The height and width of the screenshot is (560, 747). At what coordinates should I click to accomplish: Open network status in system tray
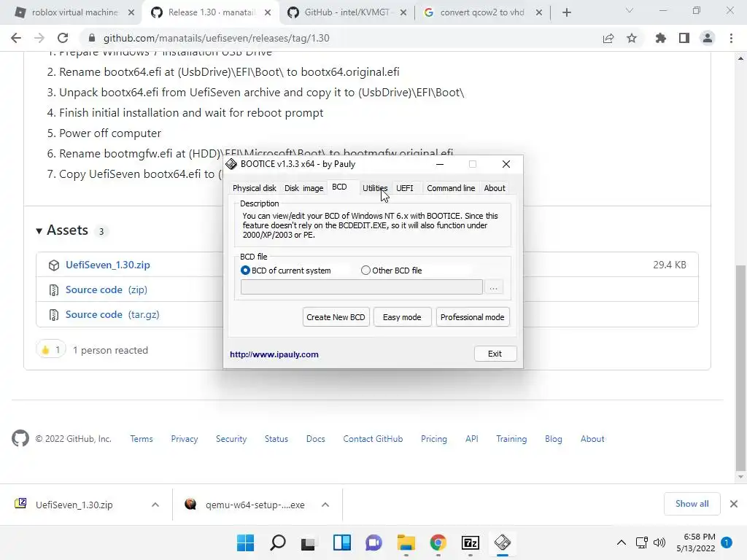pos(642,542)
